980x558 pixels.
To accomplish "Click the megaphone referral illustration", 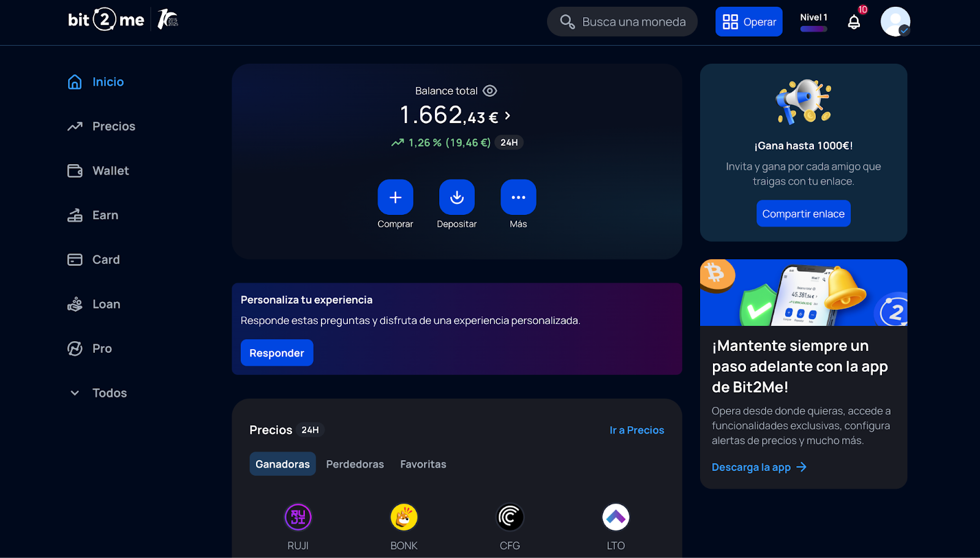I will [804, 102].
